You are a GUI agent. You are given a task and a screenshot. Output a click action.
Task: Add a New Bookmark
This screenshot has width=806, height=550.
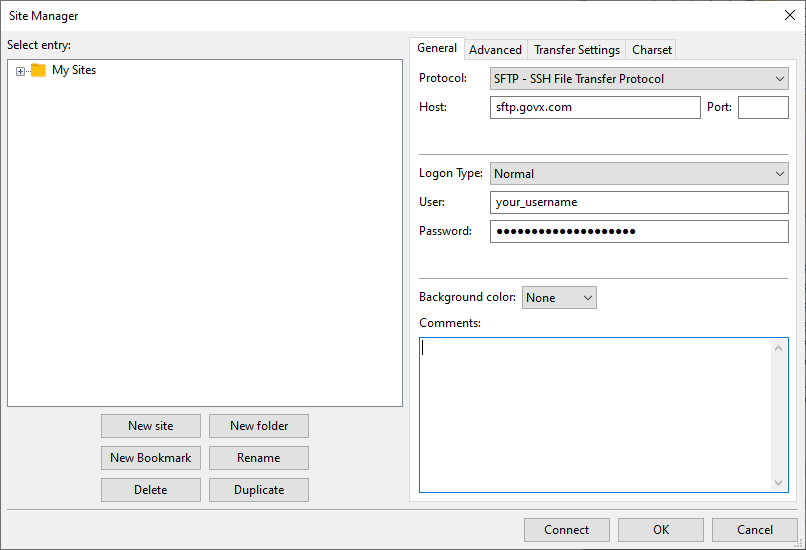[x=151, y=458]
